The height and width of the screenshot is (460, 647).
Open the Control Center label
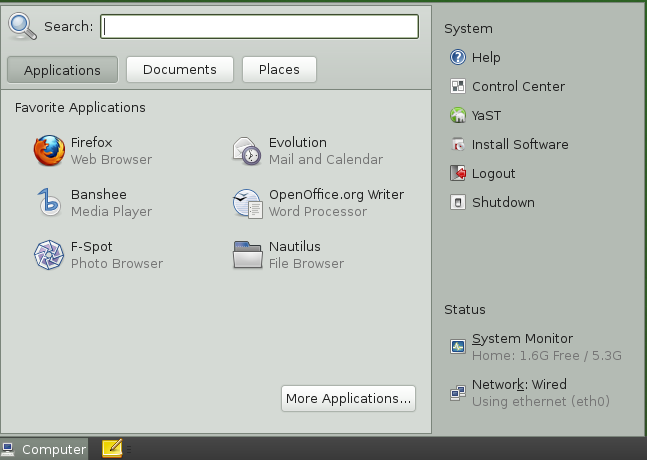(518, 86)
